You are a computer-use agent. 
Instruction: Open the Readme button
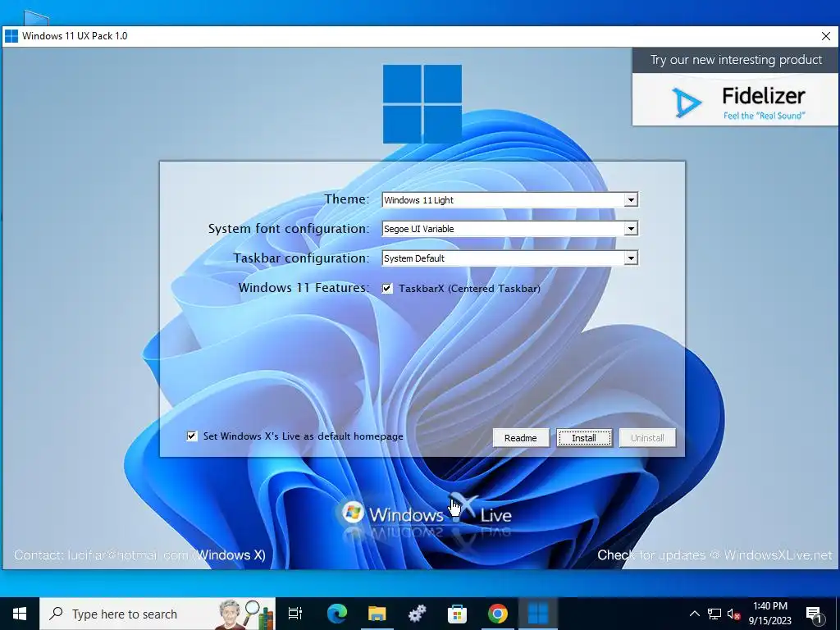(x=521, y=438)
